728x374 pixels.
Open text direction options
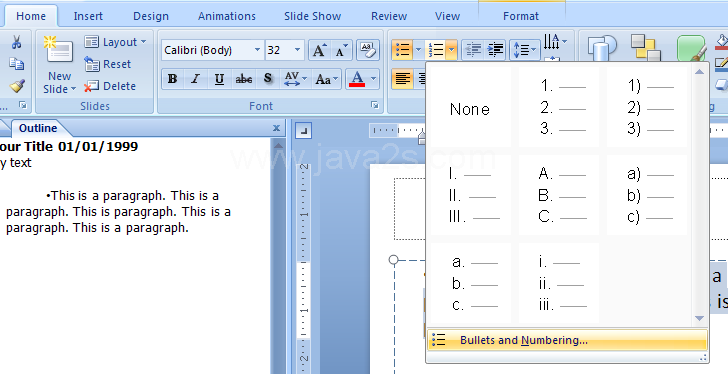coord(555,42)
